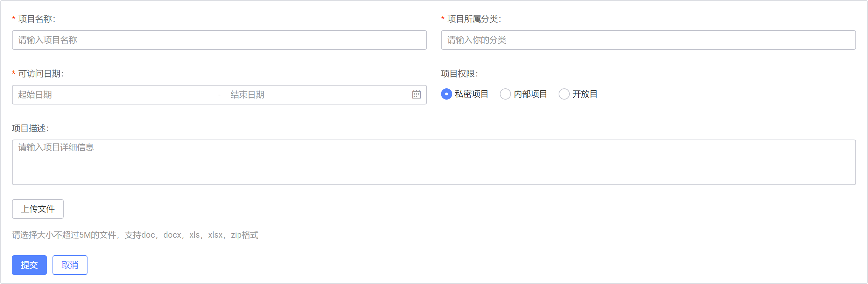Enable the 开放目 project permission
868x284 pixels.
(x=564, y=94)
